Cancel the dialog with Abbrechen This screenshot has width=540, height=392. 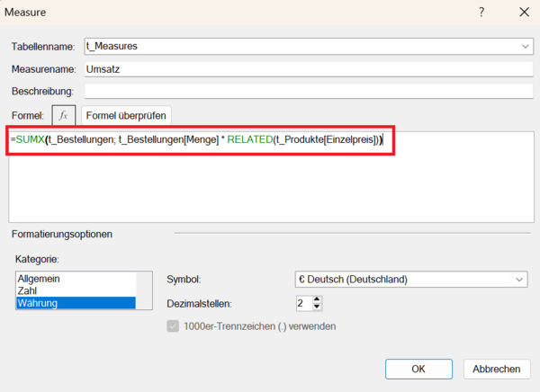[496, 369]
